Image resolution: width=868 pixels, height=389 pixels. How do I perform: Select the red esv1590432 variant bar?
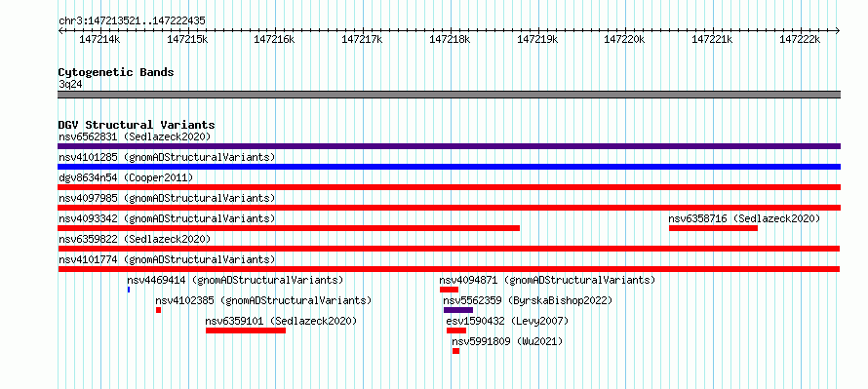coord(456,331)
